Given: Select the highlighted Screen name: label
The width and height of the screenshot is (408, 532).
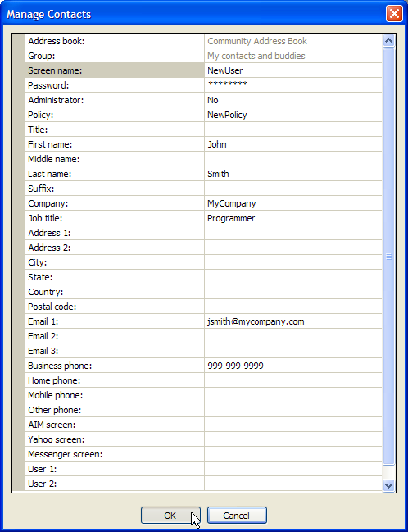Looking at the screenshot, I should click(x=115, y=70).
